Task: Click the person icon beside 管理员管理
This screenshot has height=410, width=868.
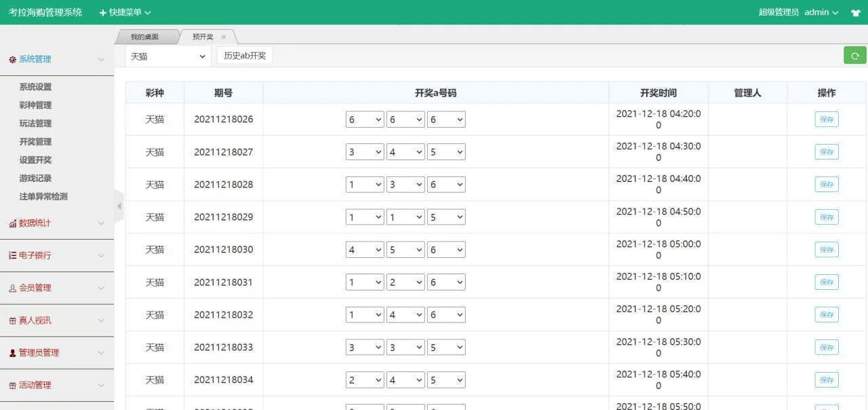Action: click(x=12, y=354)
